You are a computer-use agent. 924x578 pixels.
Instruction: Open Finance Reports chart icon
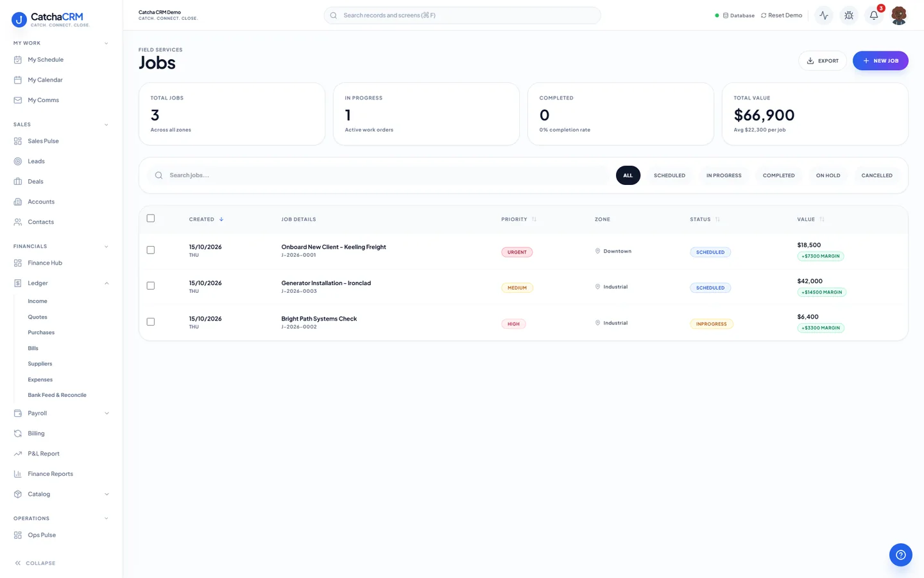pos(18,474)
